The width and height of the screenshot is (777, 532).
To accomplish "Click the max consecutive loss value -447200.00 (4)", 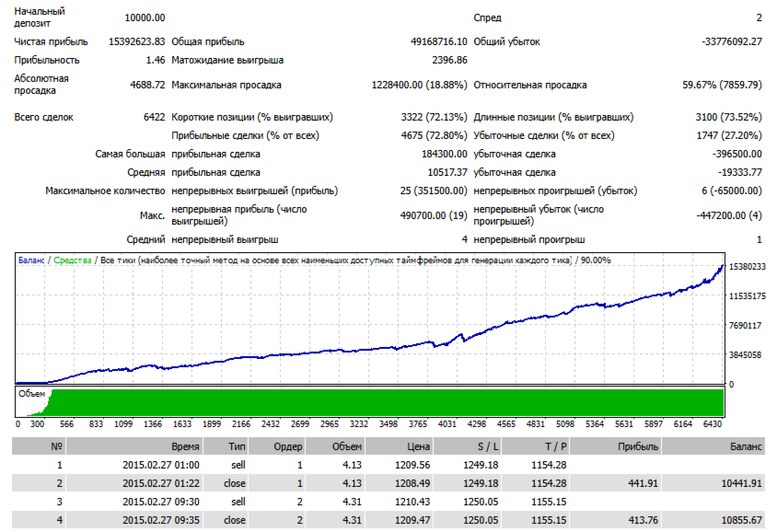I will coord(729,215).
